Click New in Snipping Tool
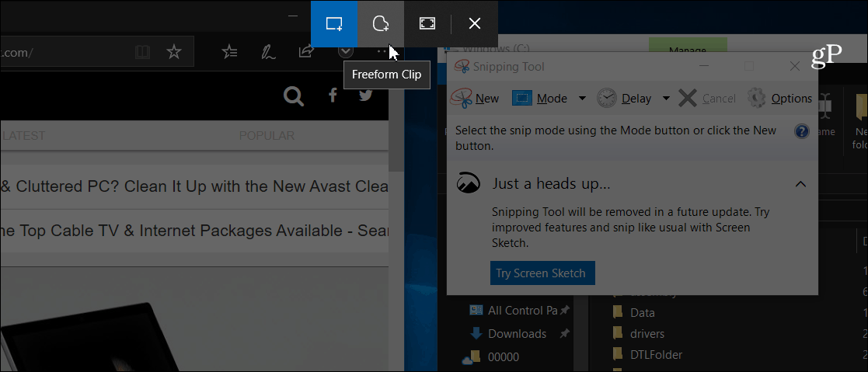 [x=475, y=99]
